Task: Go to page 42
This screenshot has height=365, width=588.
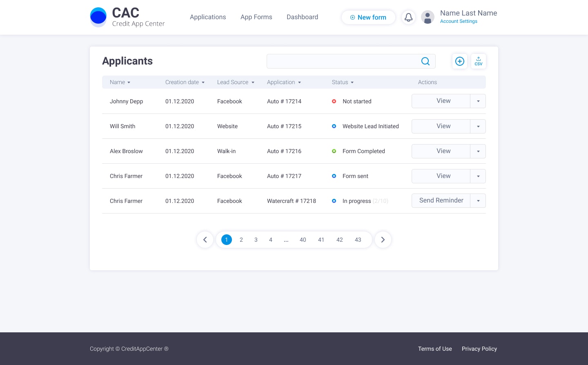Action: coord(340,240)
